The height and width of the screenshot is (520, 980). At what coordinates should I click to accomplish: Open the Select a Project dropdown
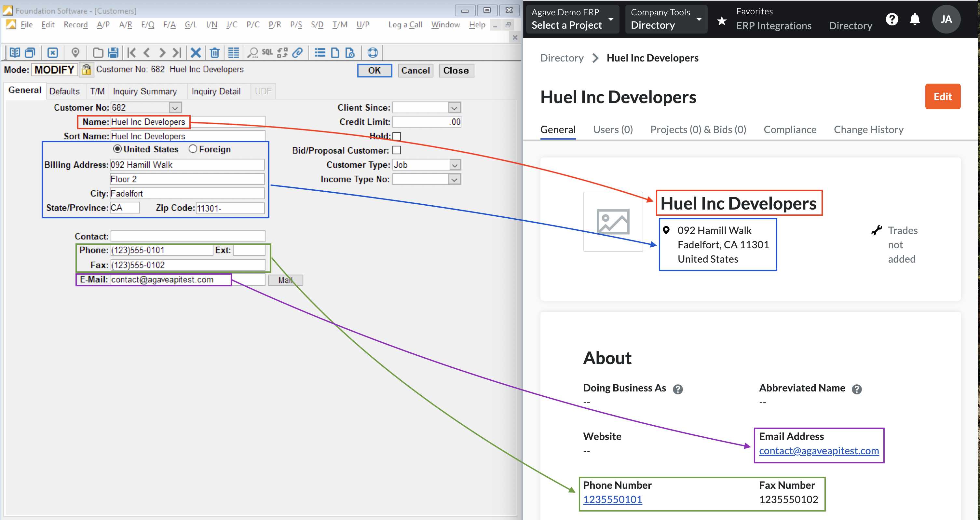pyautogui.click(x=572, y=19)
